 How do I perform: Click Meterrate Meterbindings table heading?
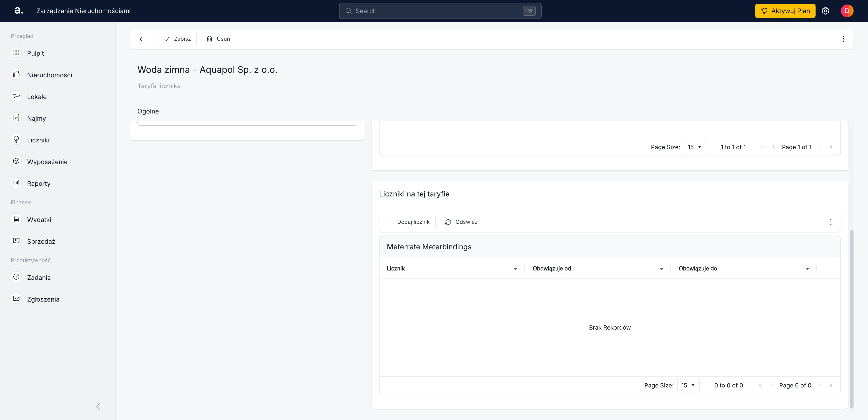[x=429, y=247]
